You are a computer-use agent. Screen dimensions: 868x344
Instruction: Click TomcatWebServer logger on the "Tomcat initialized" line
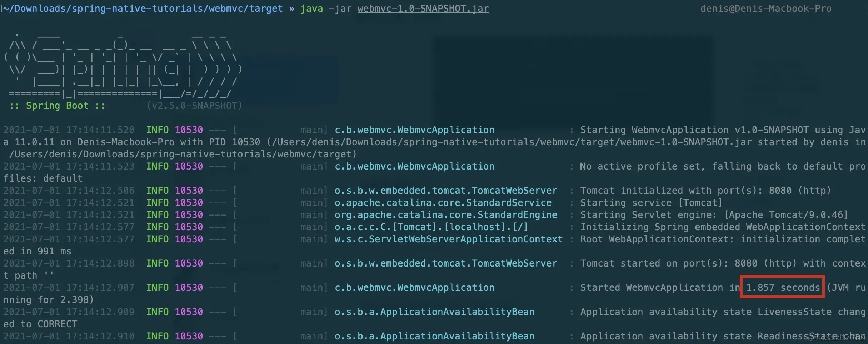(446, 191)
